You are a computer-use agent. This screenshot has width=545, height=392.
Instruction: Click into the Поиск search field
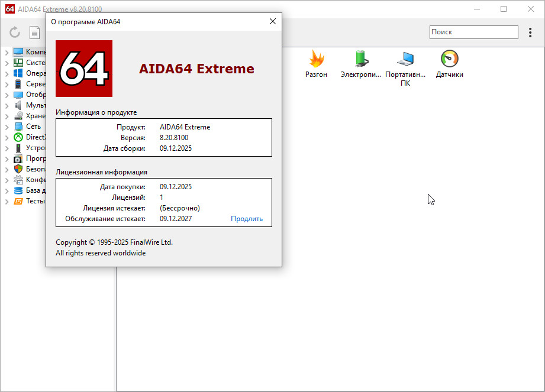[x=473, y=33]
